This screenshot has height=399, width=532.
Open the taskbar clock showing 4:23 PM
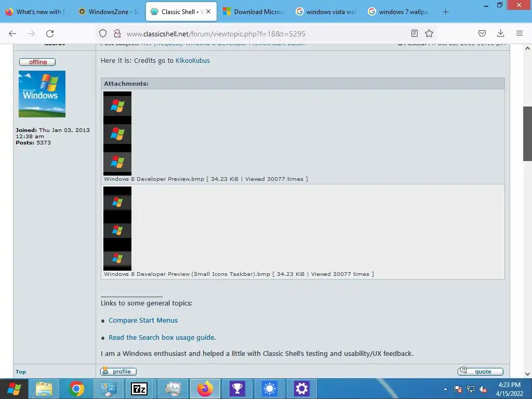(x=510, y=389)
